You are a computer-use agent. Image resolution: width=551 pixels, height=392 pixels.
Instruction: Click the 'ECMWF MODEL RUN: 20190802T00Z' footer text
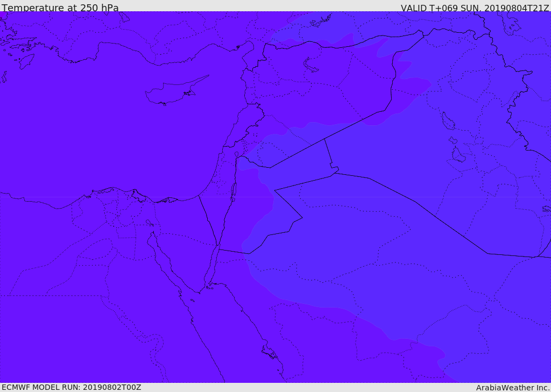click(72, 387)
